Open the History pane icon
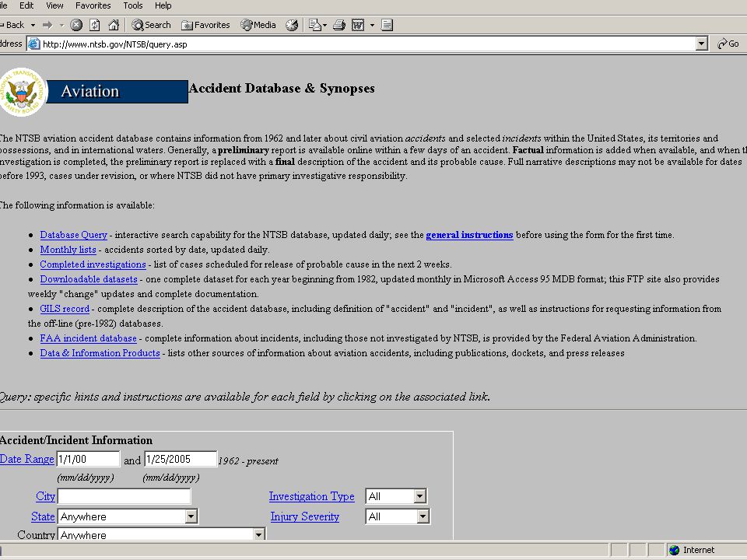Viewport: 747px width, 560px height. [x=292, y=25]
